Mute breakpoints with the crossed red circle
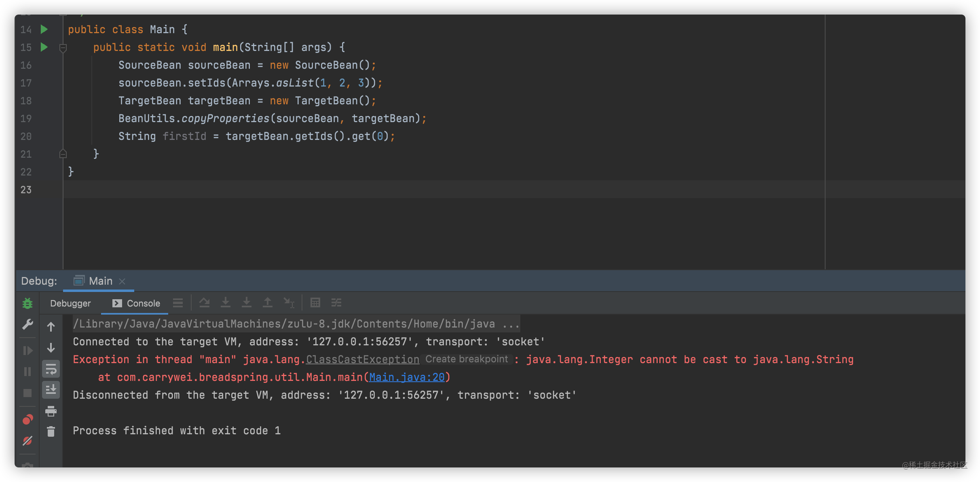Screen dimensions: 980x482 (x=27, y=441)
